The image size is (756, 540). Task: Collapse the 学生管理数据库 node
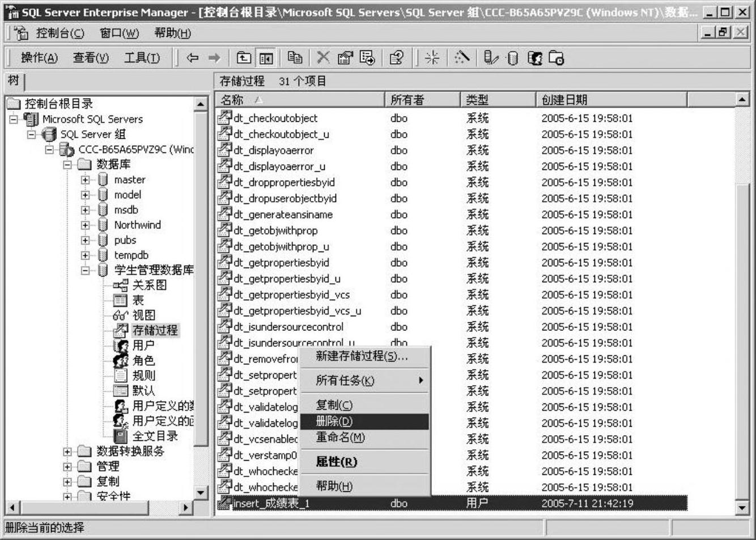point(85,270)
